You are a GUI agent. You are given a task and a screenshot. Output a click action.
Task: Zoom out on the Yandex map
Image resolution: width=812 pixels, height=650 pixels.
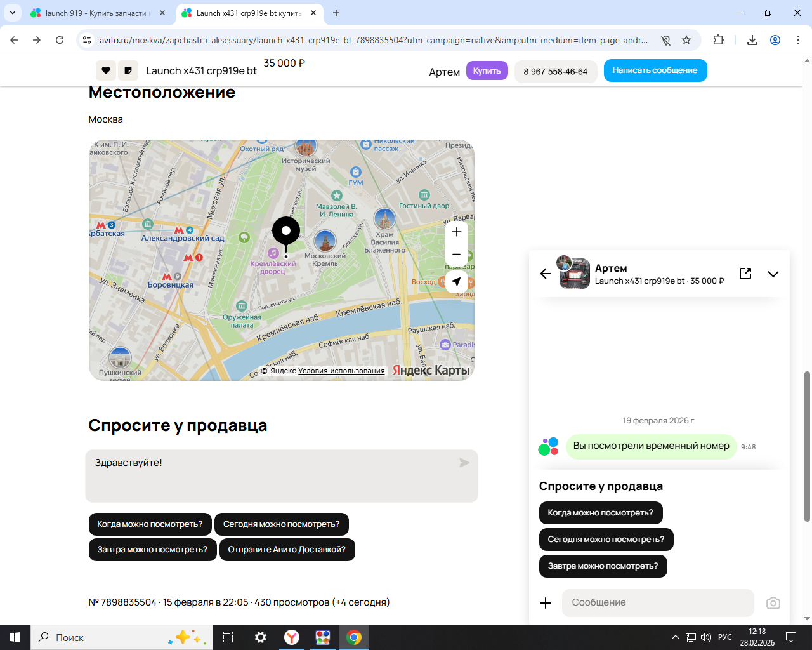click(x=457, y=255)
